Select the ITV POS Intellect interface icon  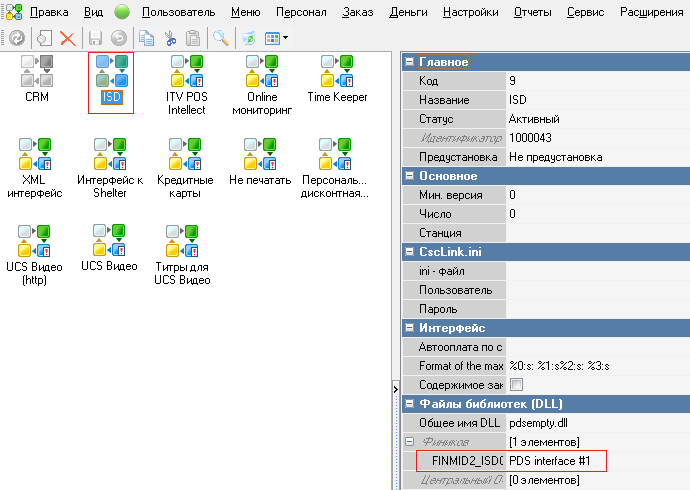(x=186, y=71)
